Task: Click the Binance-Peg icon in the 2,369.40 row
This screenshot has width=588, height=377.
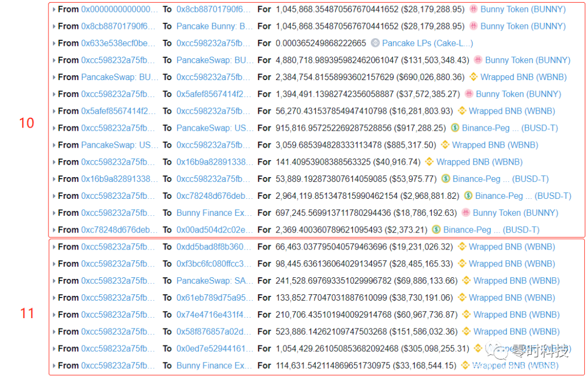Action: tap(436, 229)
